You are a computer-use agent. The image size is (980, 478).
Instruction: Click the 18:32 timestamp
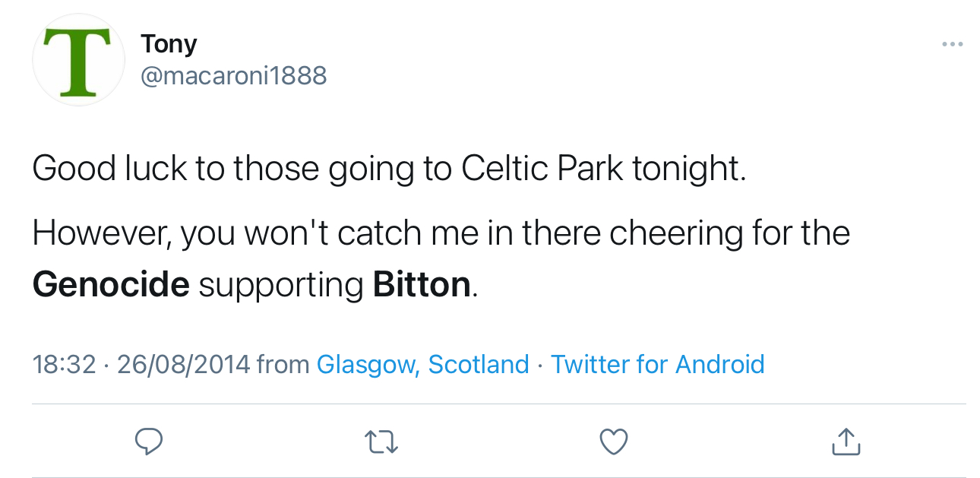(64, 365)
